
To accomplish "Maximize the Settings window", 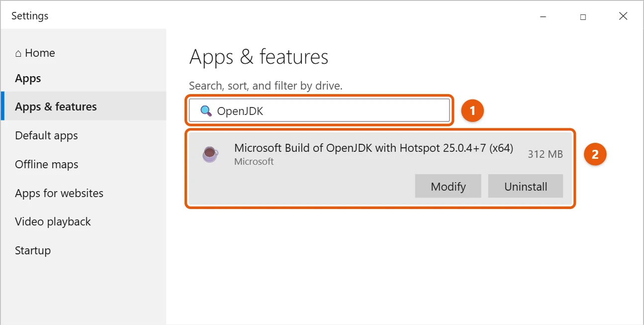I will tap(583, 16).
